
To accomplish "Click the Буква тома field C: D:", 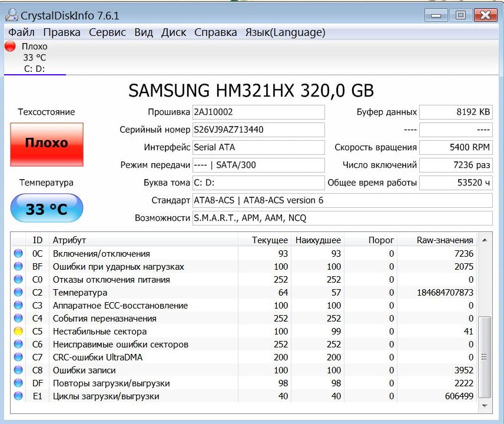I will pyautogui.click(x=258, y=183).
